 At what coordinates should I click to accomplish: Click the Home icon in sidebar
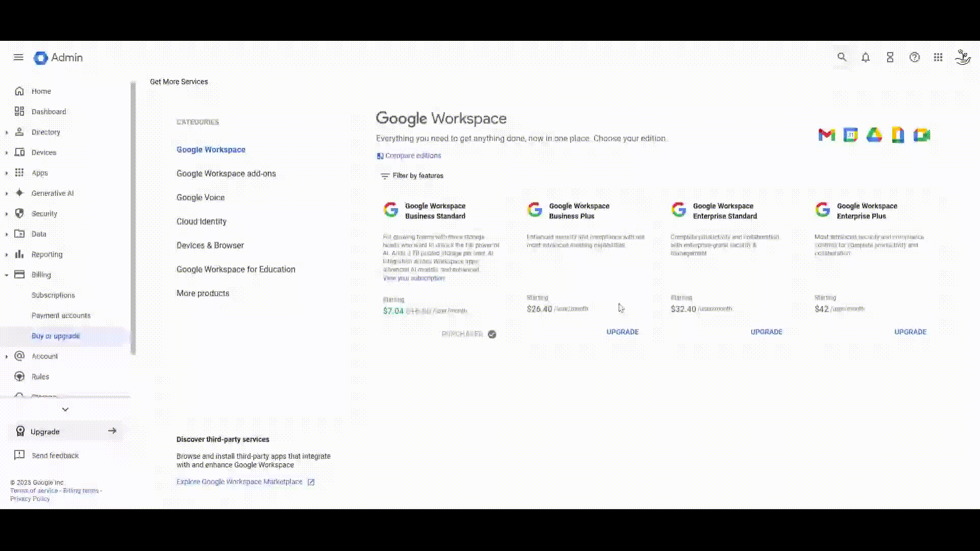(19, 91)
